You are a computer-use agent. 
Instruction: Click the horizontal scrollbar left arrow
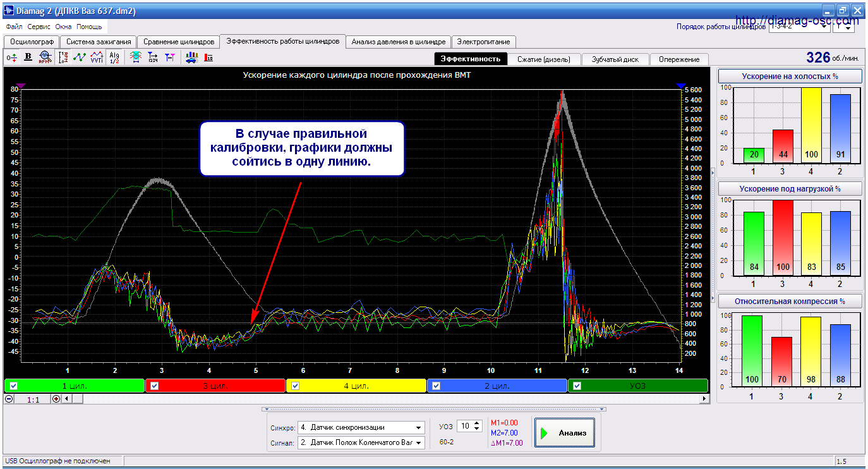[x=68, y=399]
